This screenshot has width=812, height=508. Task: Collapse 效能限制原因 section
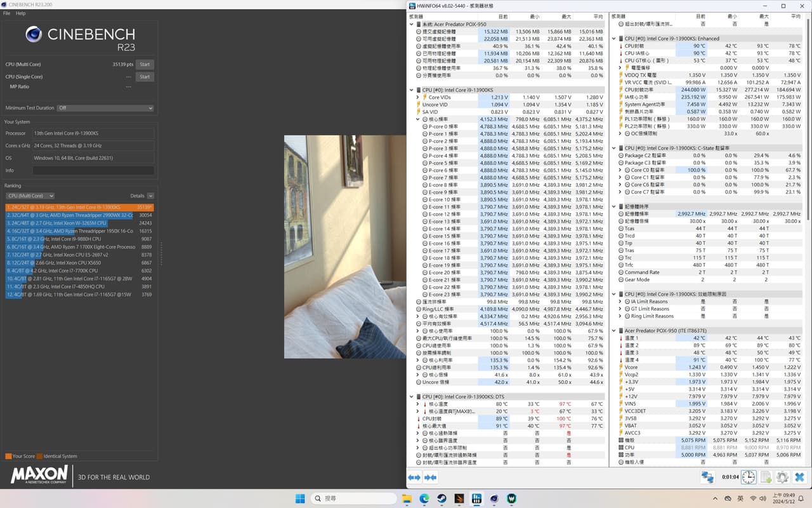614,294
